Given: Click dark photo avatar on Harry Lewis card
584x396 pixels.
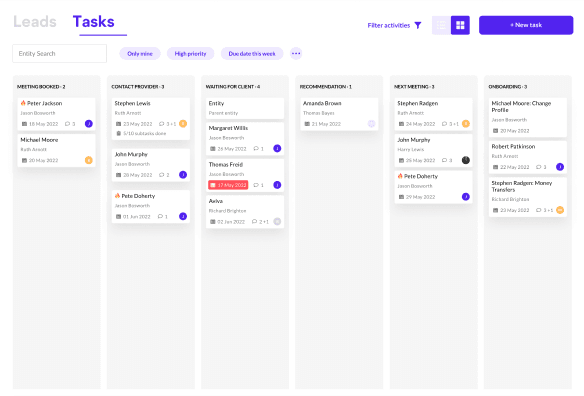Looking at the screenshot, I should click(x=466, y=160).
